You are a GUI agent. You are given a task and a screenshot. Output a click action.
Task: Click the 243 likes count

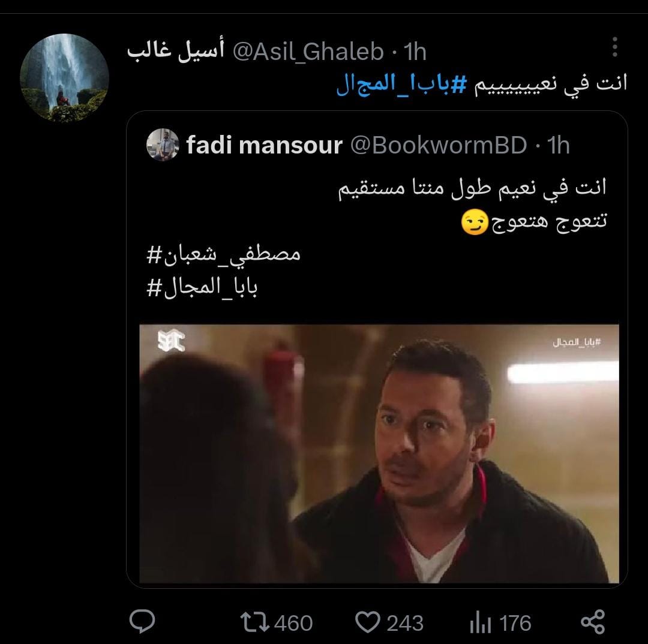[x=405, y=623]
